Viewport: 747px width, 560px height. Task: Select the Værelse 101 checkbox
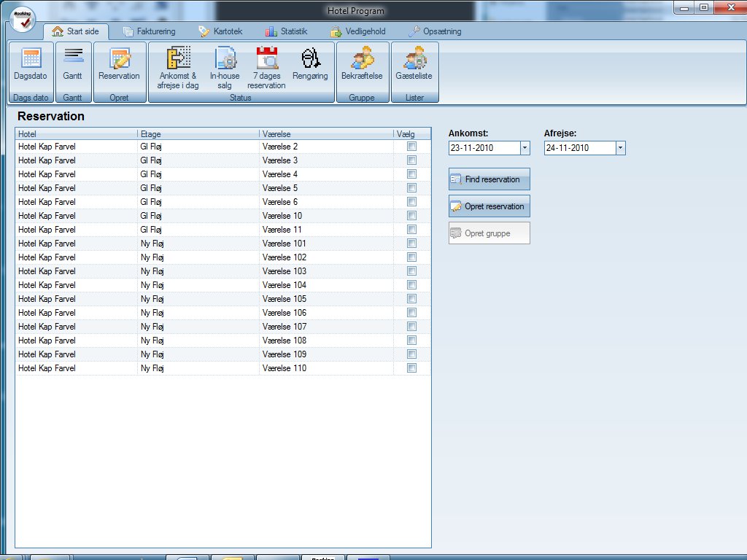[x=412, y=244]
